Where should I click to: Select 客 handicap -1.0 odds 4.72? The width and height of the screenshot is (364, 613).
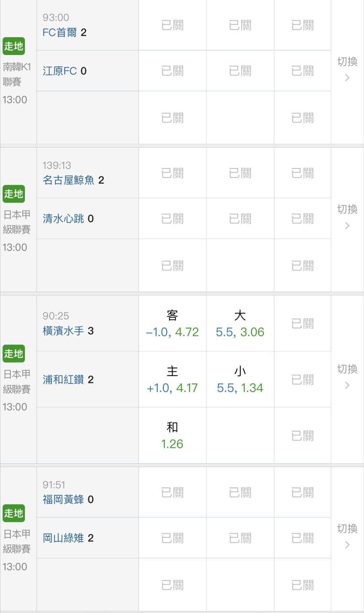[x=172, y=324]
